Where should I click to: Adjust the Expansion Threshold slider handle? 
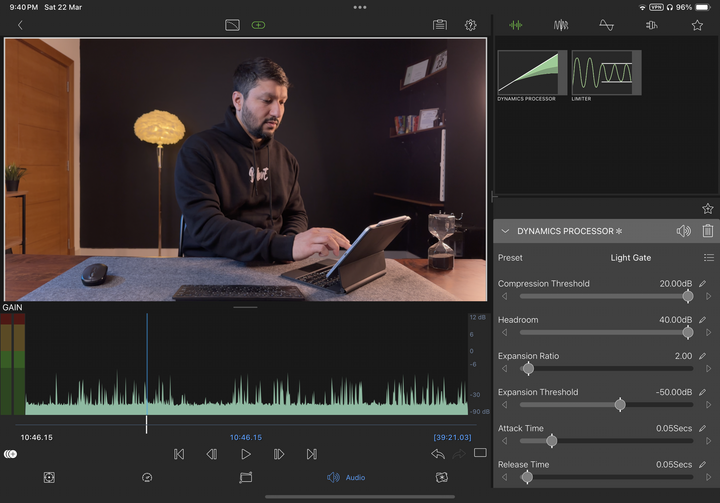click(x=620, y=405)
